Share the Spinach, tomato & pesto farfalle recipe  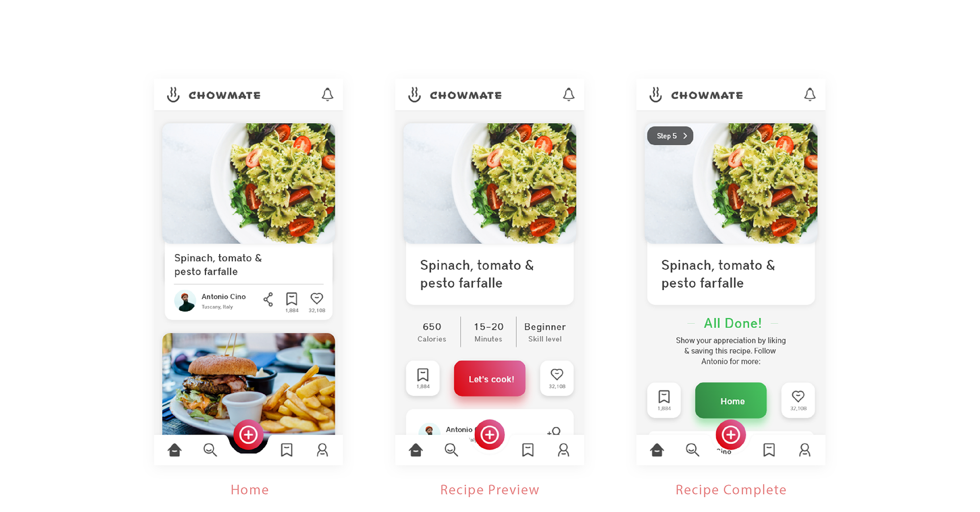[268, 299]
